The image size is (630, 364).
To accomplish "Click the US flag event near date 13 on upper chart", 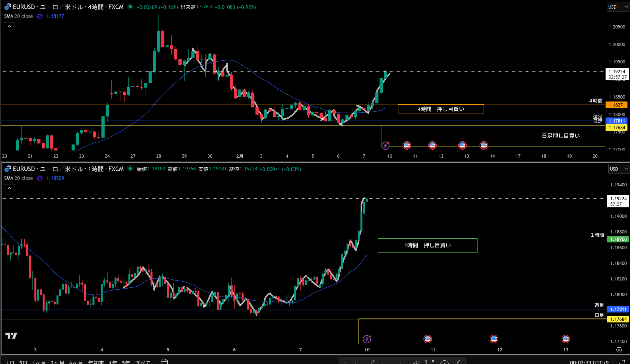I will pyautogui.click(x=462, y=145).
